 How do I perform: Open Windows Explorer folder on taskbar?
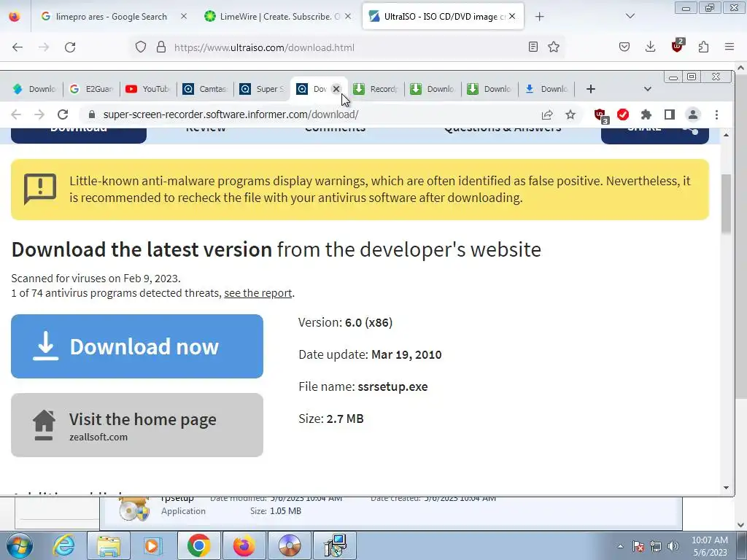pyautogui.click(x=108, y=545)
